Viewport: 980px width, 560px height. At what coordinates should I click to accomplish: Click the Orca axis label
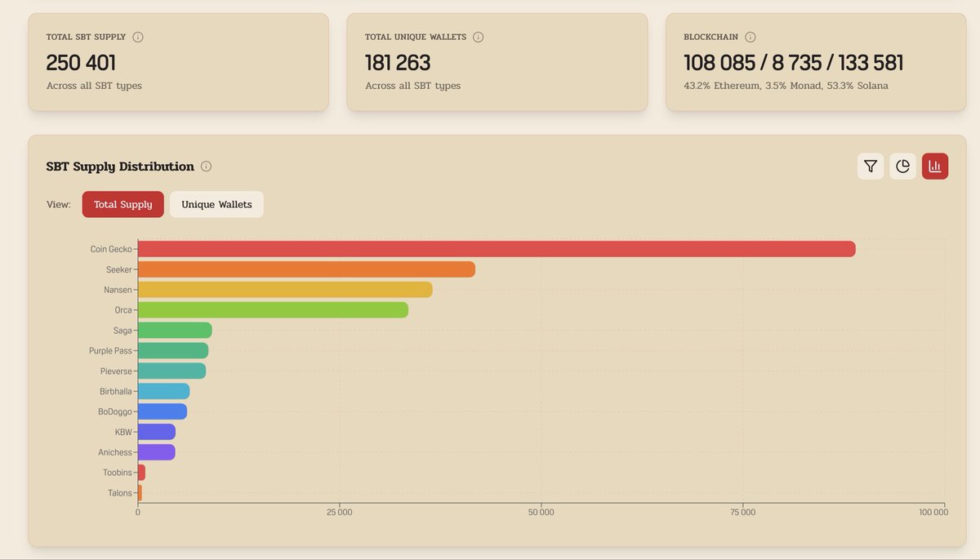(x=123, y=310)
